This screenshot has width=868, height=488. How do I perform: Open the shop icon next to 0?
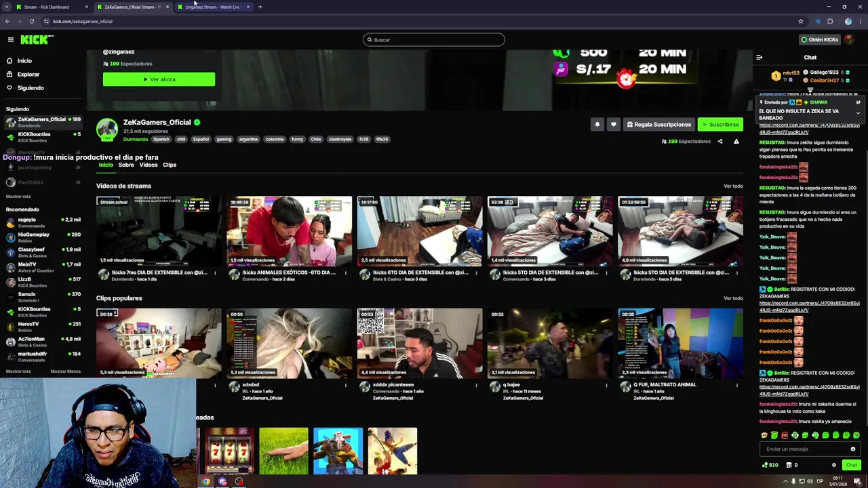789,466
